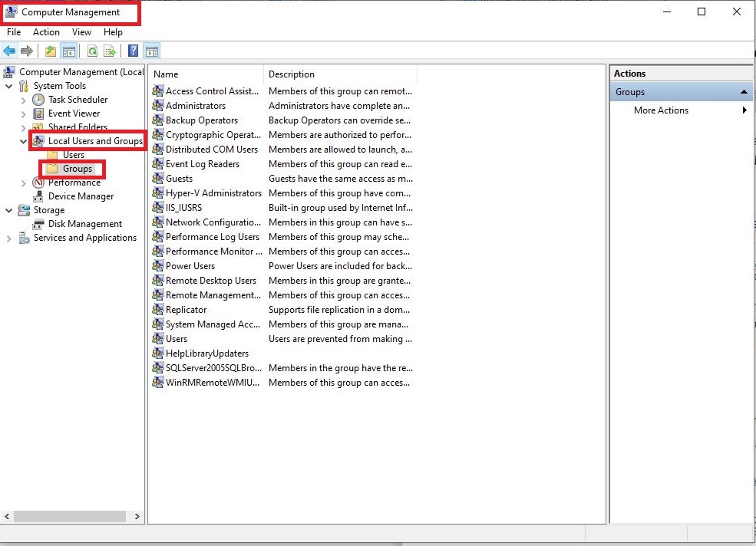Open the Help toolbar icon
The height and width of the screenshot is (546, 756).
coord(133,51)
